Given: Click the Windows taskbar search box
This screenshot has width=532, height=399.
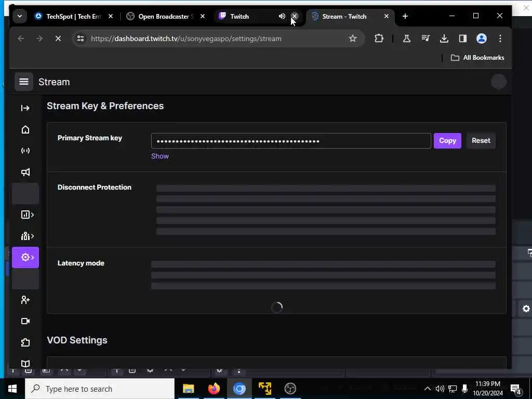Looking at the screenshot, I should click(100, 389).
